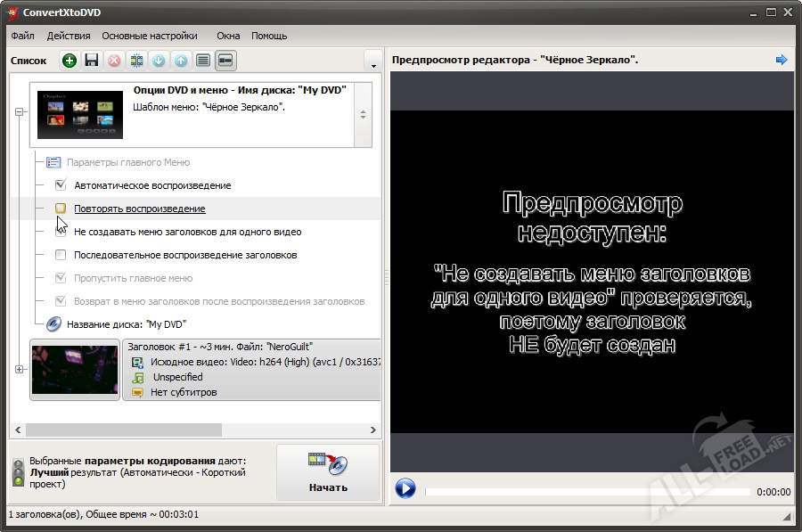Screen dimensions: 802x532
Task: Collapse the DVD options tree node
Action: pyautogui.click(x=19, y=111)
